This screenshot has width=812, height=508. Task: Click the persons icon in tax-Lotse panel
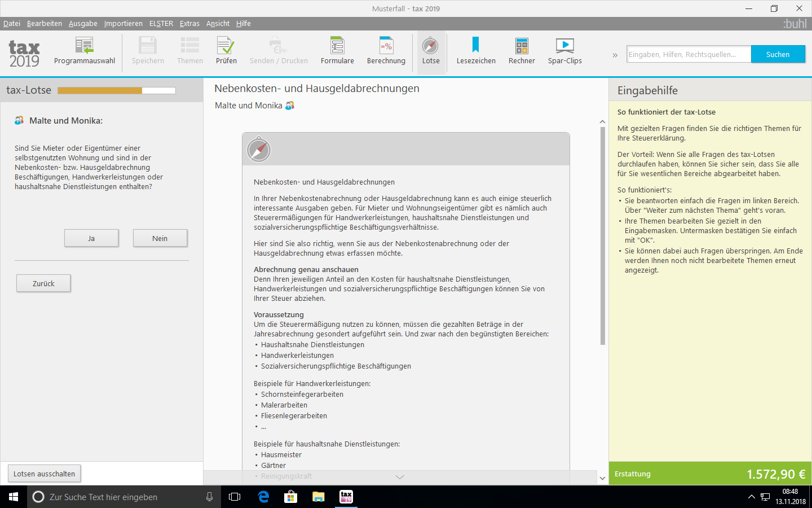point(19,120)
